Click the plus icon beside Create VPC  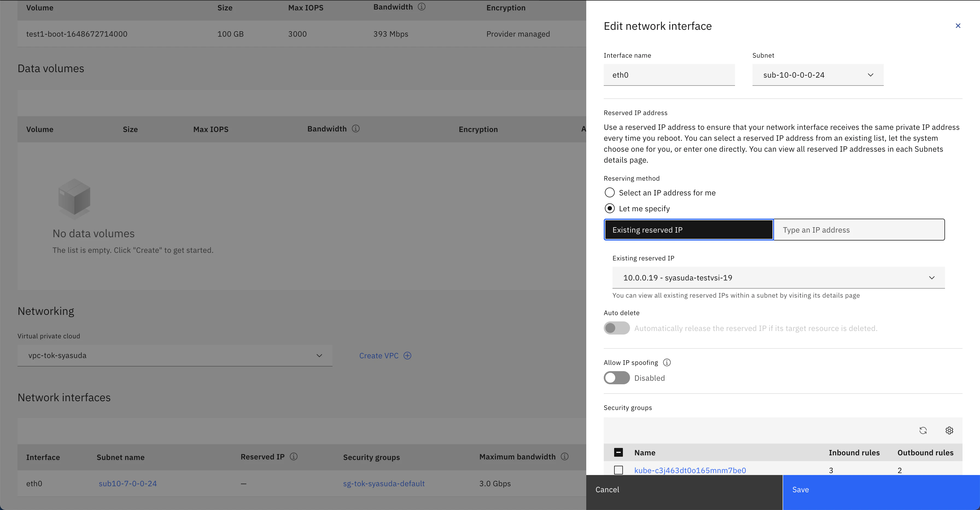407,356
